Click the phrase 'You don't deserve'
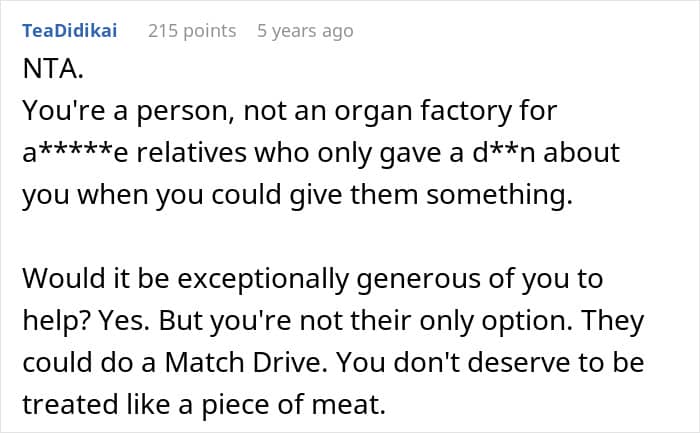Viewport: 700px width, 433px height. pos(453,362)
